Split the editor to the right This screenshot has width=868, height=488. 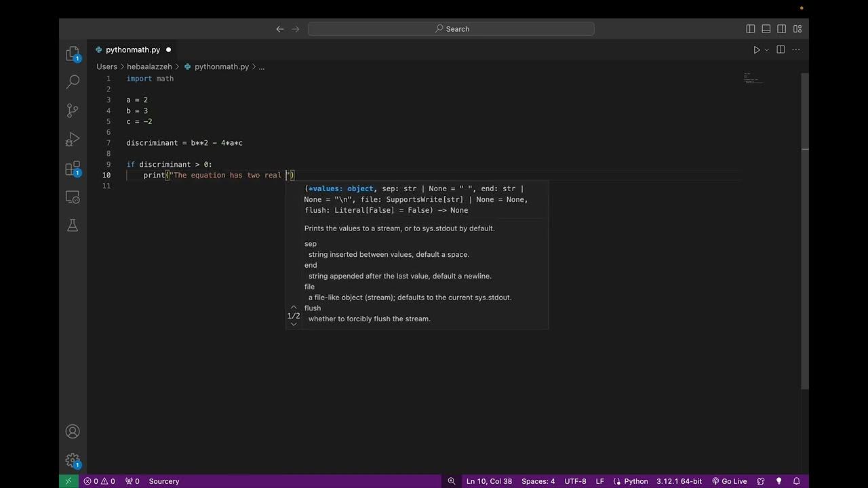coord(781,49)
